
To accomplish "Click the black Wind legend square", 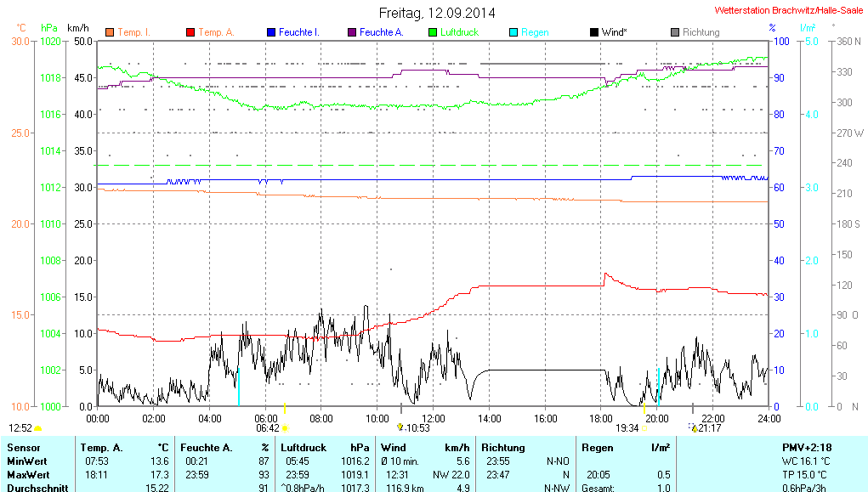I will 594,32.
